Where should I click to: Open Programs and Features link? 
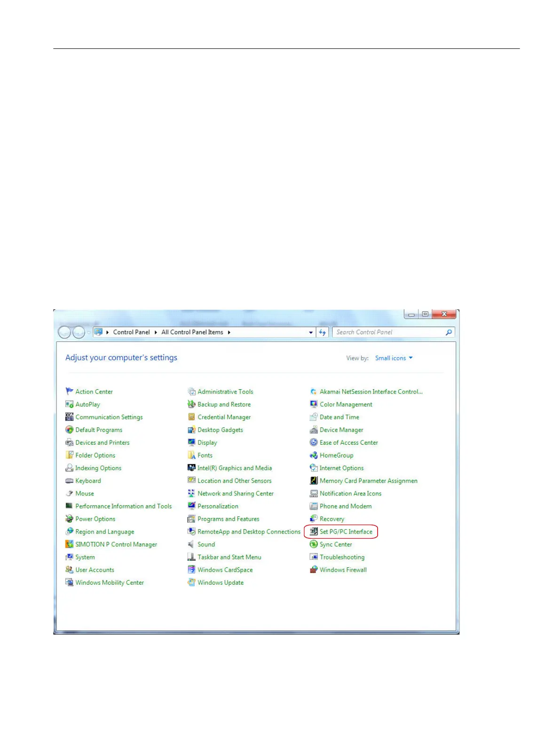coord(229,519)
